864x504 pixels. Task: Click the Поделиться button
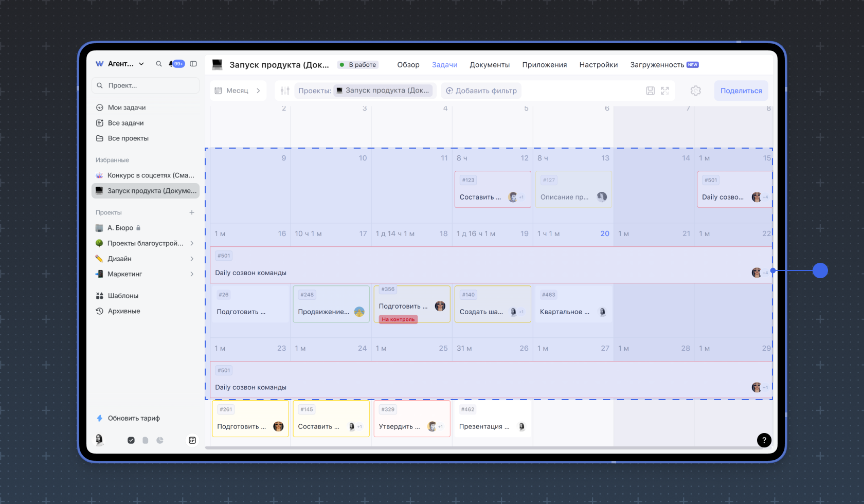[741, 91]
